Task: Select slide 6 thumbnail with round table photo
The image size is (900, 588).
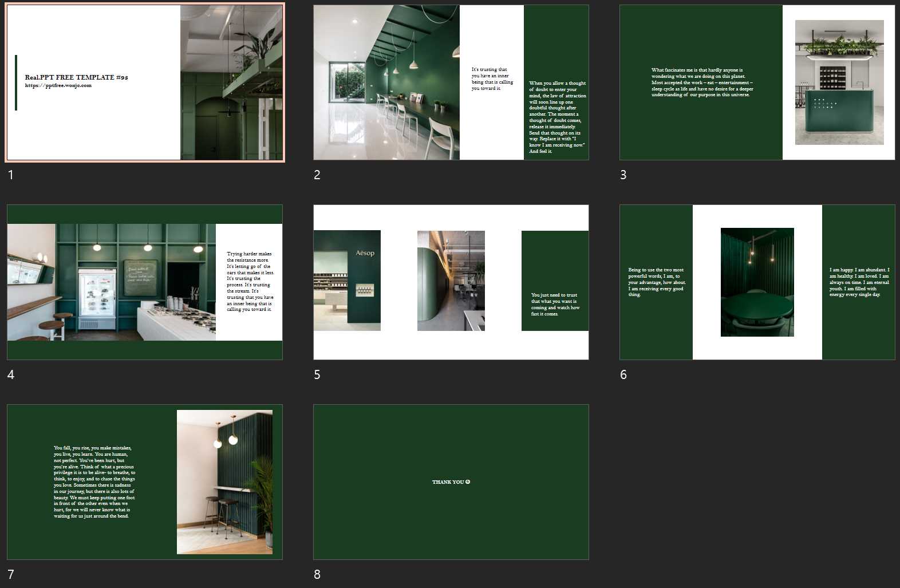Action: pos(757,282)
